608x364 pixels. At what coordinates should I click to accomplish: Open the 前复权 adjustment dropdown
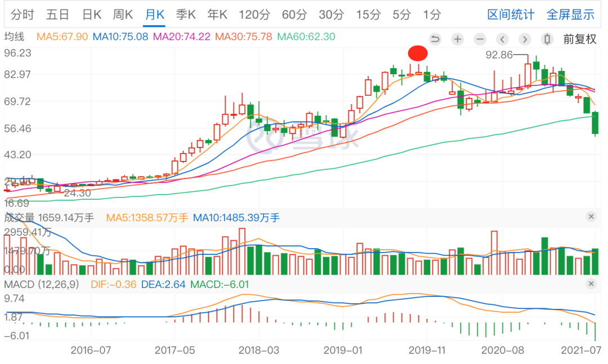(579, 39)
